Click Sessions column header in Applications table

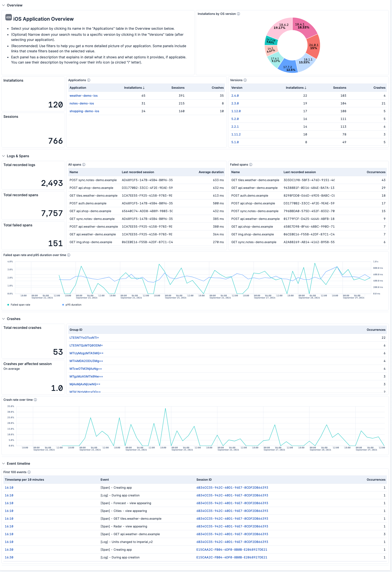tap(178, 88)
